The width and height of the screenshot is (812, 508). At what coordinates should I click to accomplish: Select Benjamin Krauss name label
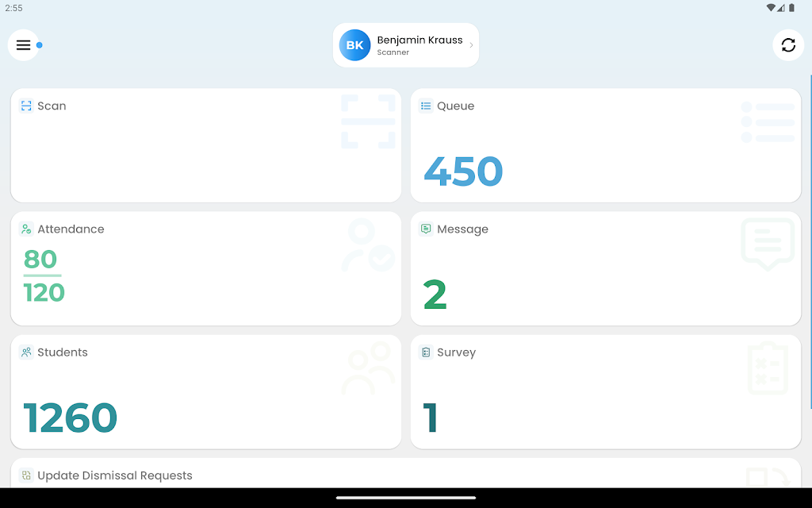click(419, 40)
